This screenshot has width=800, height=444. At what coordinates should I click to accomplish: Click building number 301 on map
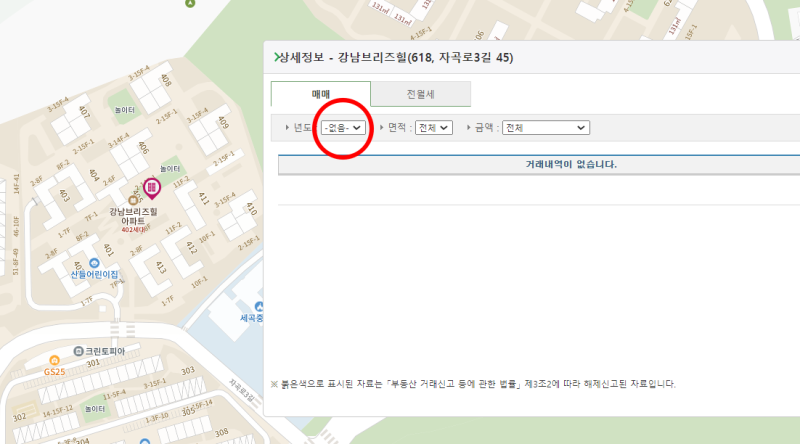pos(93,363)
